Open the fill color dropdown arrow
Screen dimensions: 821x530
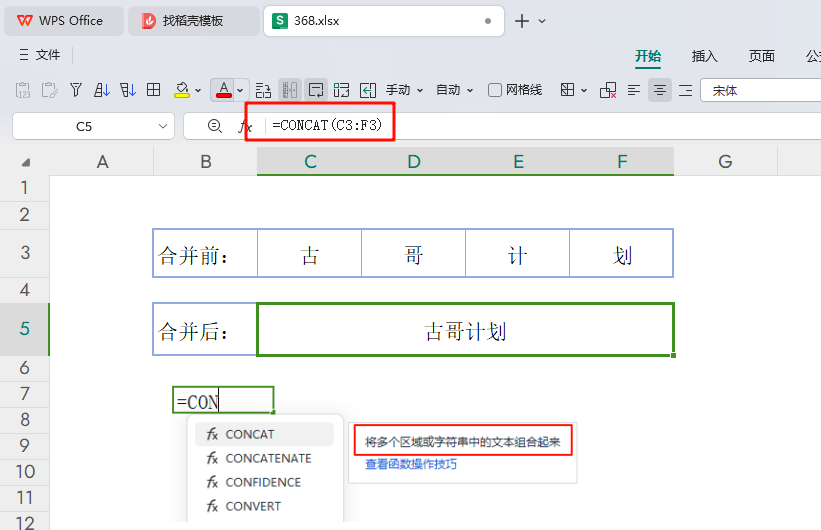[x=198, y=91]
